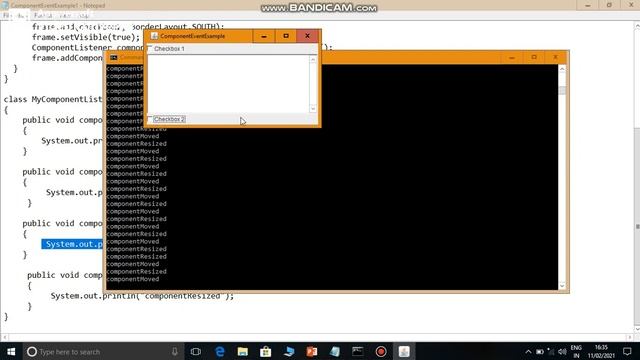Image resolution: width=640 pixels, height=360 pixels.
Task: Open the Notepad View menu
Action: (x=65, y=16)
